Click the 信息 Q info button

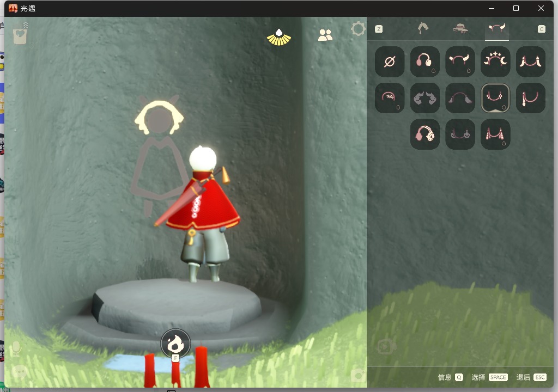(x=450, y=377)
